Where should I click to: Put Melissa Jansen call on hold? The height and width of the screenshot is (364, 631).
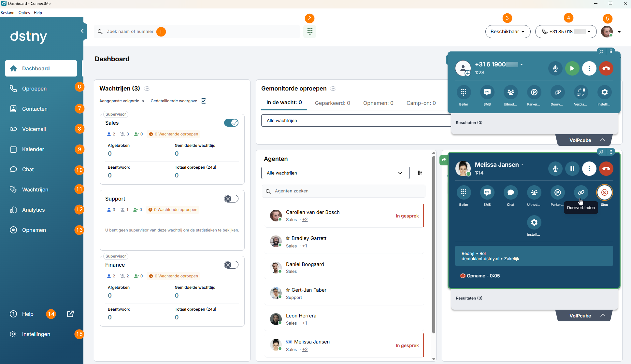tap(572, 169)
